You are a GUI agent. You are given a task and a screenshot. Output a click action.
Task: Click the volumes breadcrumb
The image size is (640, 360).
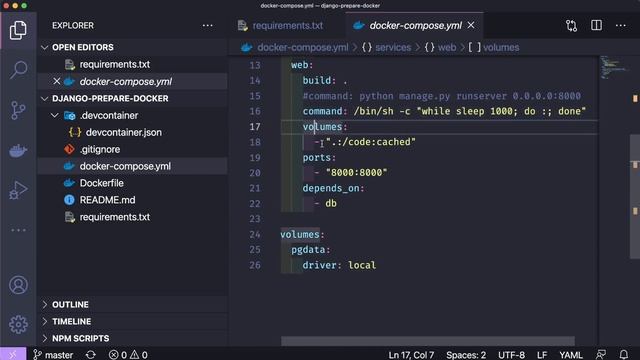pos(494,47)
